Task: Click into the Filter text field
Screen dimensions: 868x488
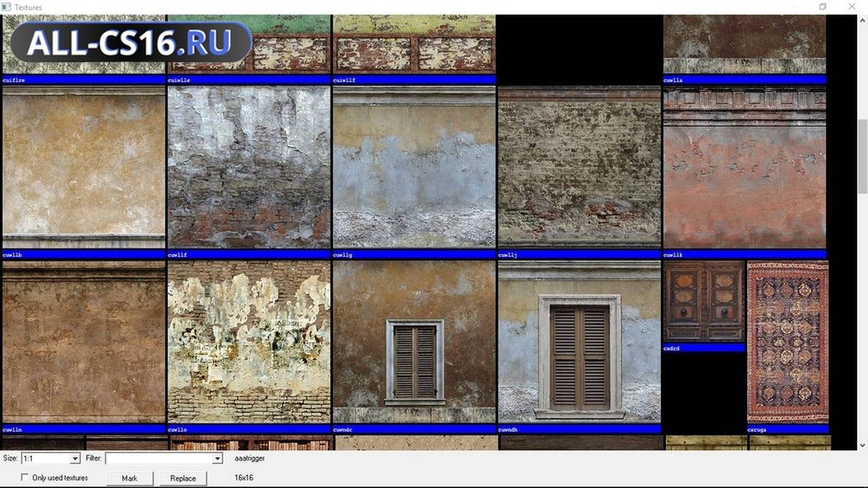Action: [159, 459]
